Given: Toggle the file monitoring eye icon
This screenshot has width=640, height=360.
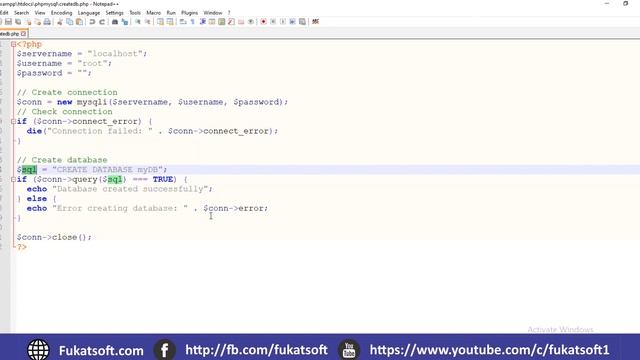Looking at the screenshot, I should pyautogui.click(x=251, y=22).
